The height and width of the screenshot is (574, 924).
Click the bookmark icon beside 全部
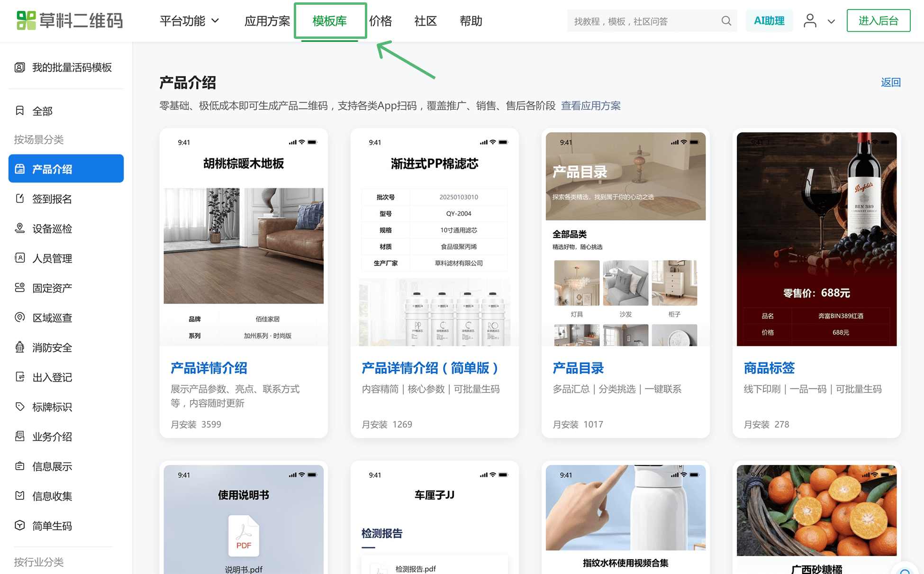(x=19, y=111)
